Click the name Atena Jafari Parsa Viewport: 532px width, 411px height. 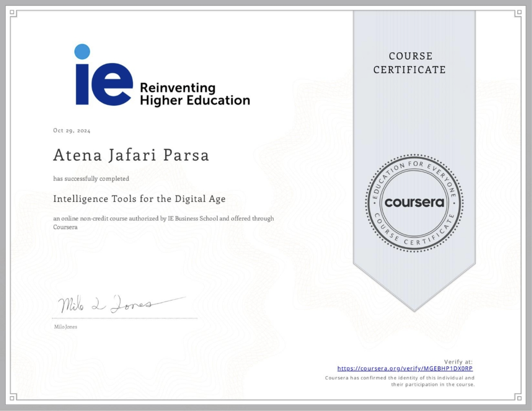131,155
